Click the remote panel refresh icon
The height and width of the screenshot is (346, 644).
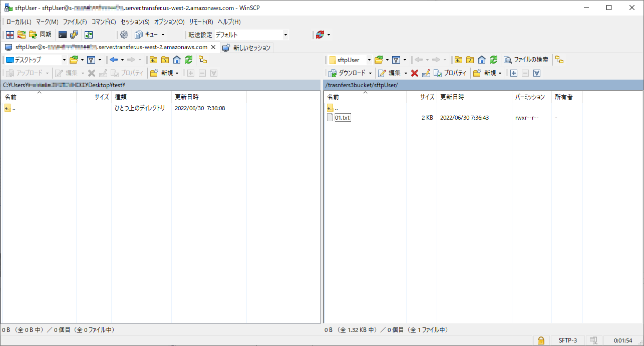(x=493, y=60)
